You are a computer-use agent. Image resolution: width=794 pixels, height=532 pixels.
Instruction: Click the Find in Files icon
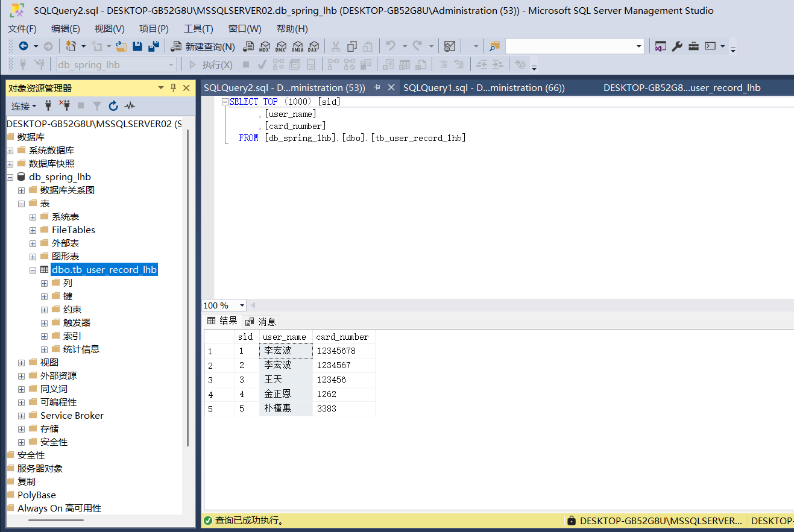(x=494, y=46)
